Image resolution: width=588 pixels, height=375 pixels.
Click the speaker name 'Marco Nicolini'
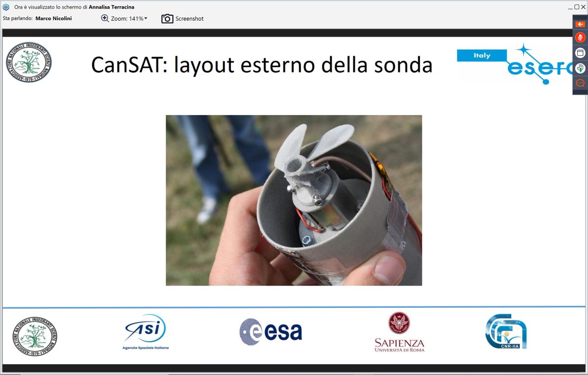53,19
